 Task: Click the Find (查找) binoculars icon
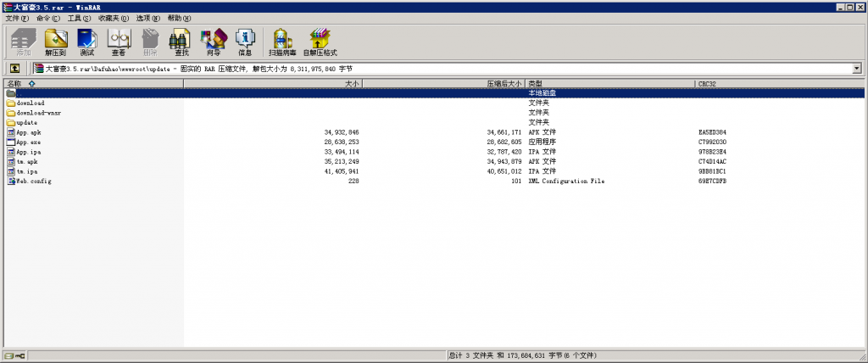point(181,42)
